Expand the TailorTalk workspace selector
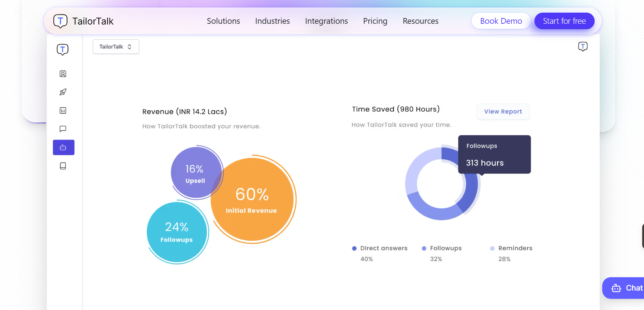644x310 pixels. [116, 47]
